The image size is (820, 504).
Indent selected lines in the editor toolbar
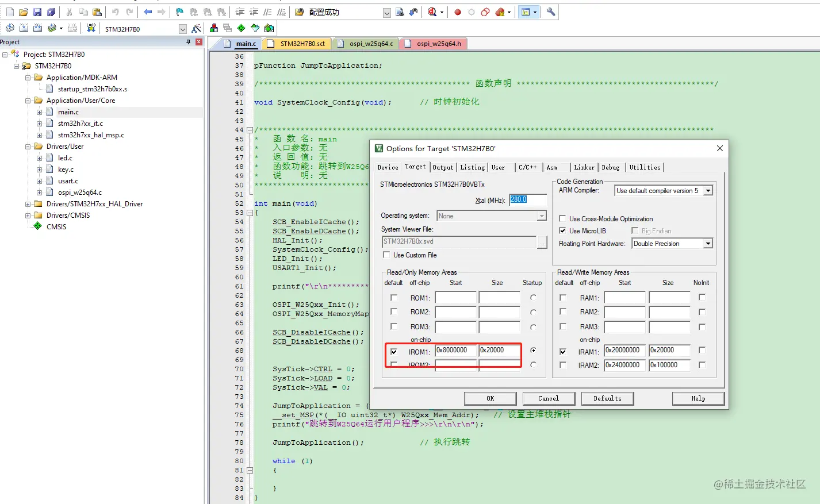tap(240, 12)
